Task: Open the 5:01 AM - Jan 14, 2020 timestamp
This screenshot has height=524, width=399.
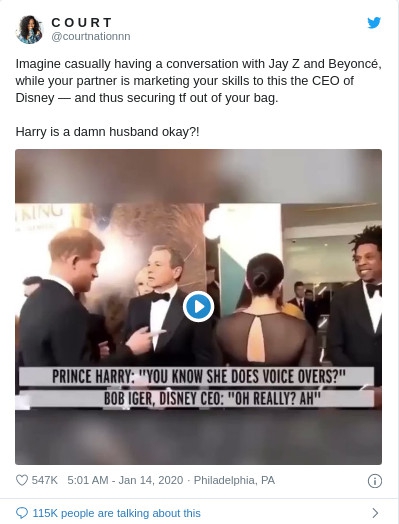Action: (125, 480)
